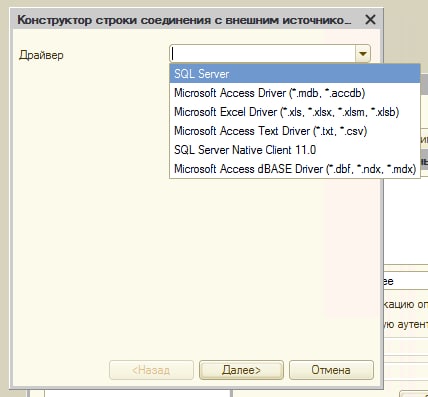This screenshot has width=428, height=397.
Task: Click the disabled <Назад button
Action: (151, 370)
